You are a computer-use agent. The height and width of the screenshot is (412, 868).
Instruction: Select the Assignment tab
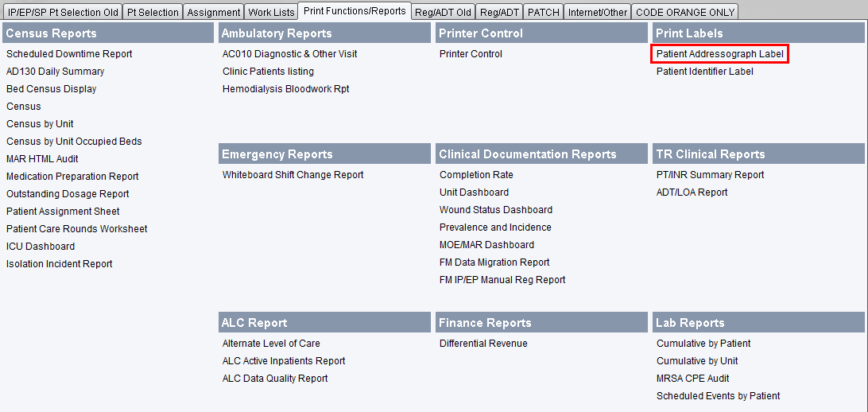(x=214, y=12)
